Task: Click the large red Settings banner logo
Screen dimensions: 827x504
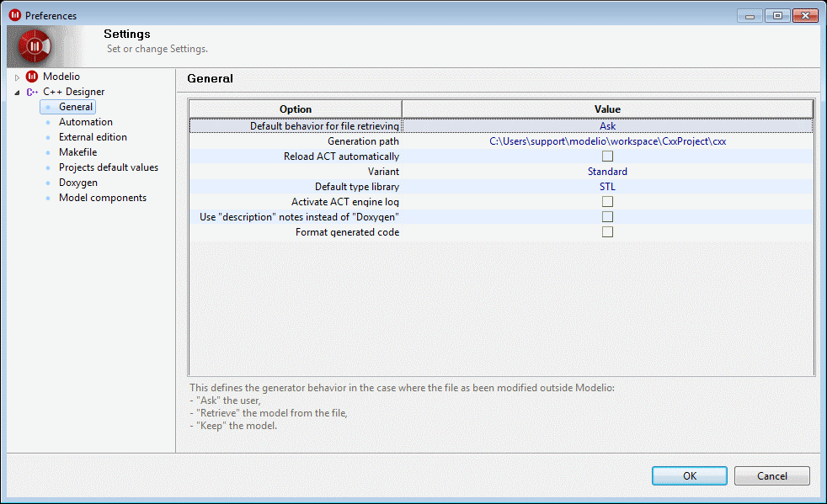Action: pyautogui.click(x=35, y=46)
